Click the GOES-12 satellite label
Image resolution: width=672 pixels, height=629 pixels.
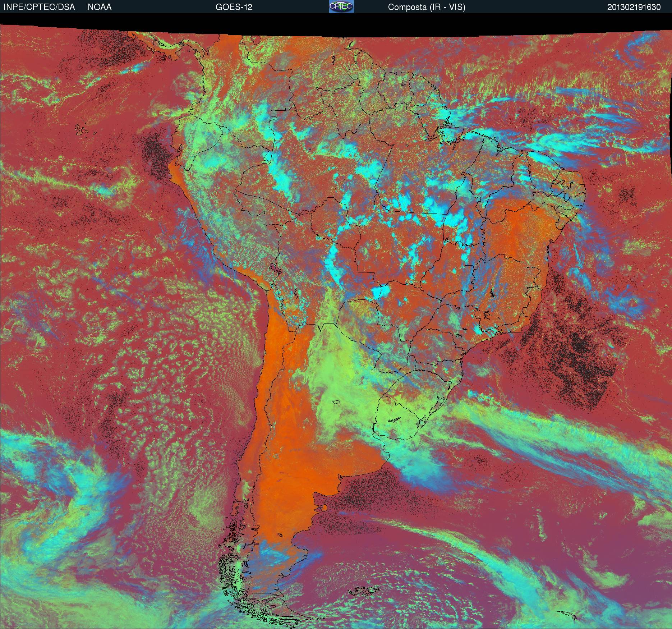[x=234, y=7]
